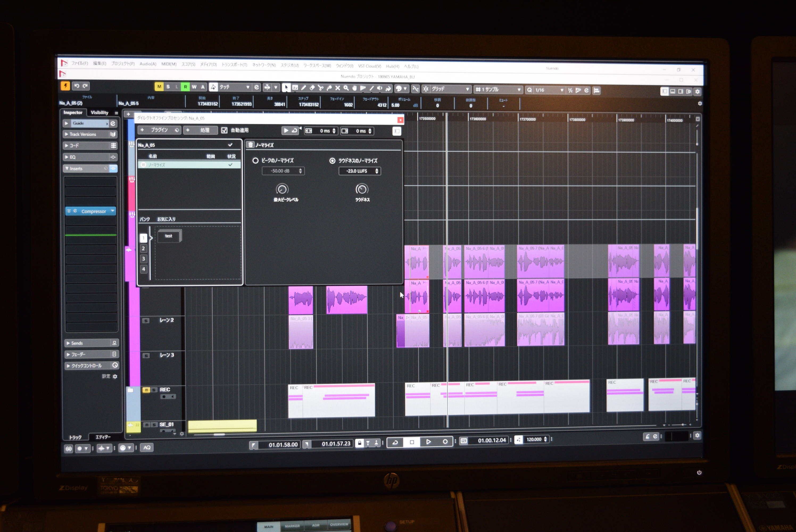Switch to the エディター tab

click(103, 437)
